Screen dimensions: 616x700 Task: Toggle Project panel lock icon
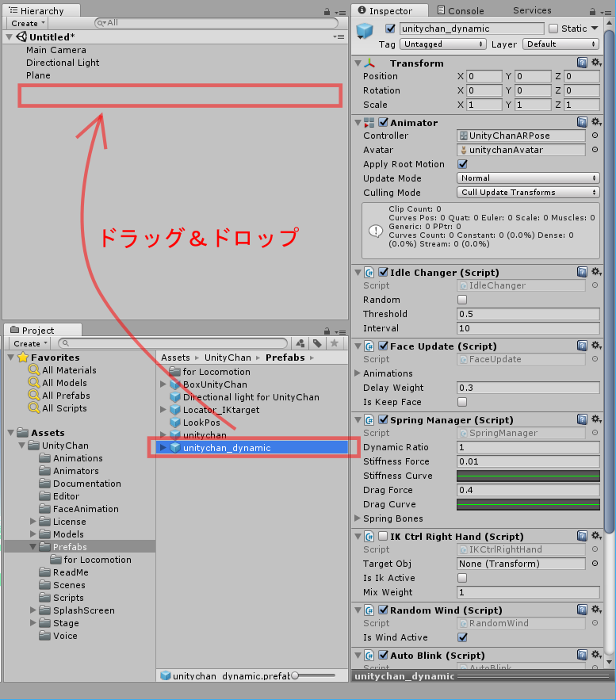click(x=327, y=331)
